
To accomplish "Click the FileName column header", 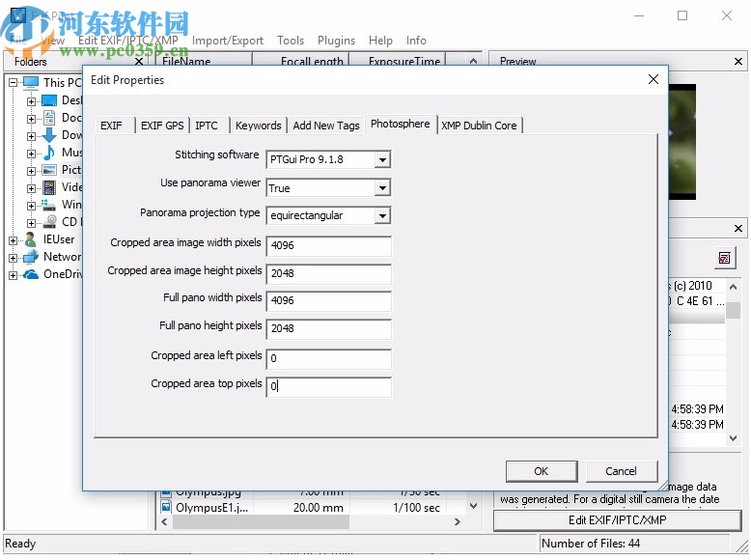I will [x=205, y=62].
